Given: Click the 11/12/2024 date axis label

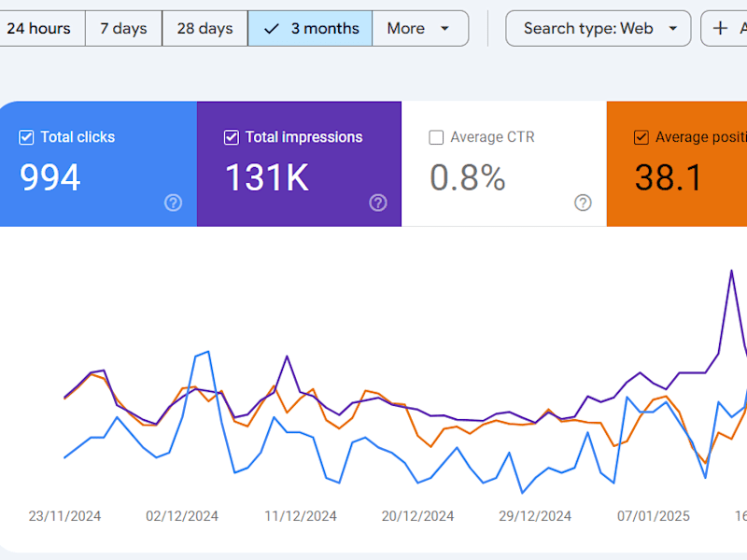Looking at the screenshot, I should [x=300, y=516].
